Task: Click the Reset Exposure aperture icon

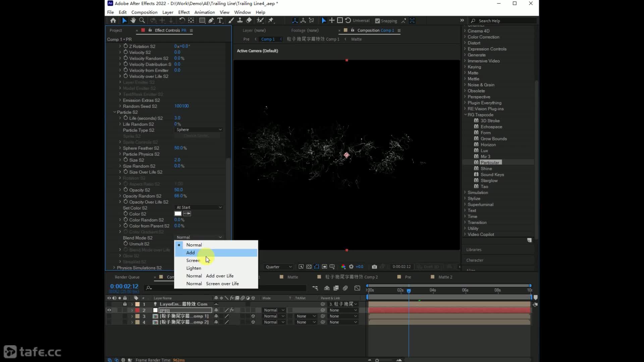Action: click(351, 267)
